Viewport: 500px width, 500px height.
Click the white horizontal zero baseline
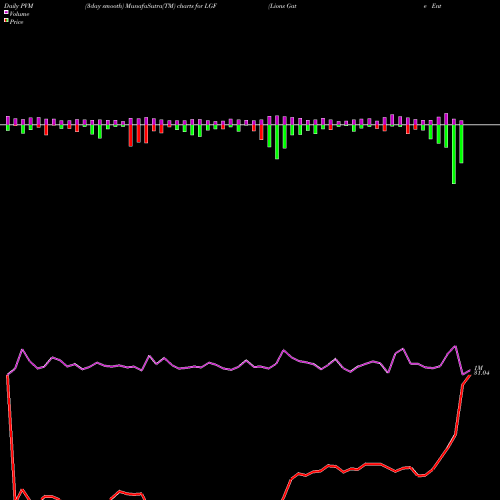(250, 125)
